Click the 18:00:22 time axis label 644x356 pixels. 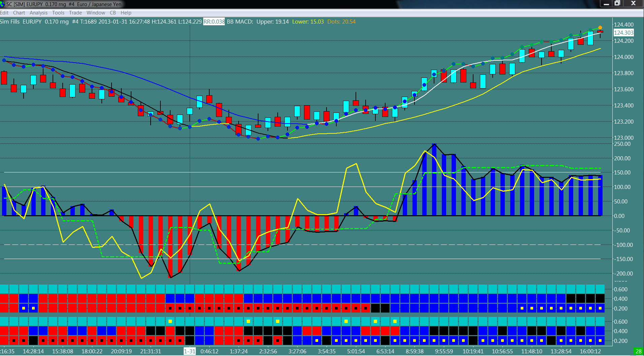[x=92, y=351]
